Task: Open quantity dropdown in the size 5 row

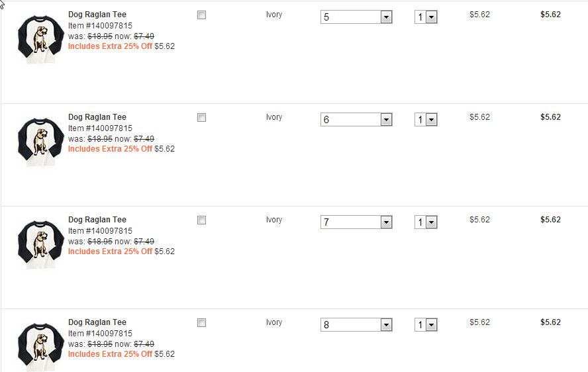Action: [426, 17]
